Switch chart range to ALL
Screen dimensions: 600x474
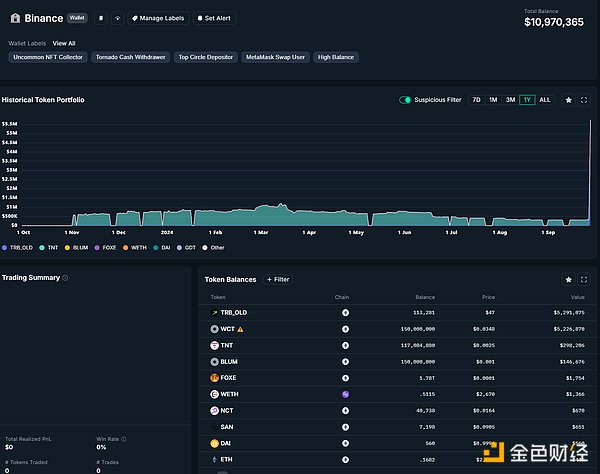tap(545, 100)
